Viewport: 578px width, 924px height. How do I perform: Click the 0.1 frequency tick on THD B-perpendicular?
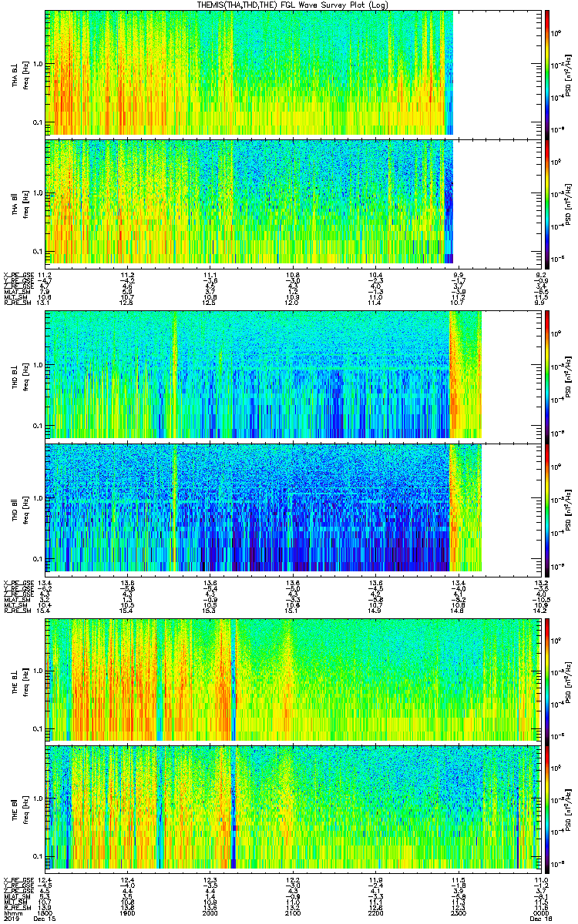point(38,426)
